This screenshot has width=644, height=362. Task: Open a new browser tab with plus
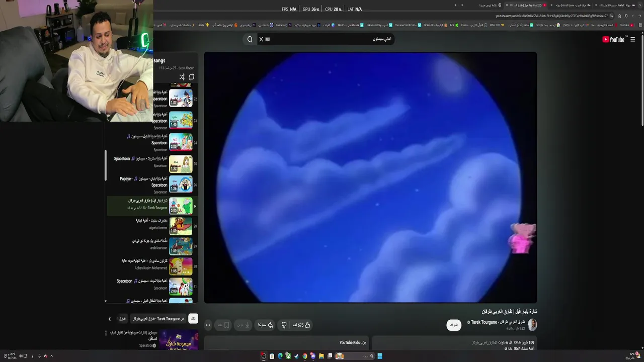(x=455, y=5)
